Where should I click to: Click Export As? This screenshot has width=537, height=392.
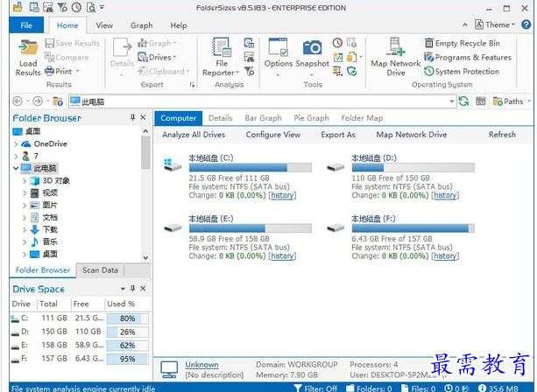click(338, 135)
